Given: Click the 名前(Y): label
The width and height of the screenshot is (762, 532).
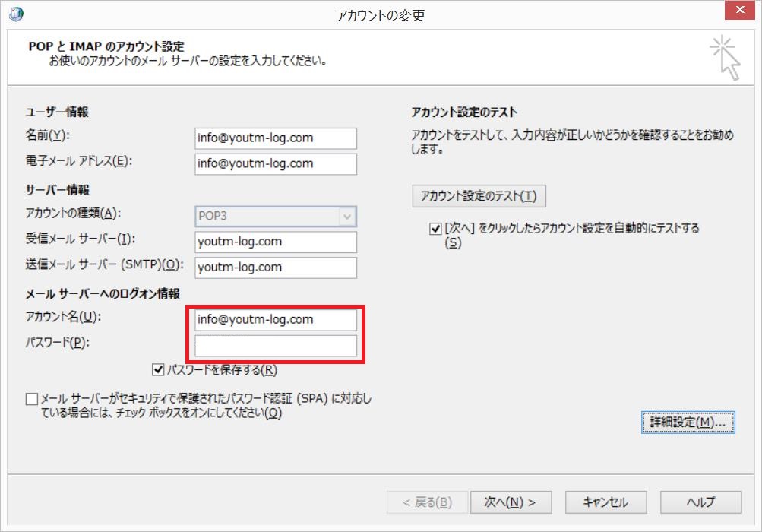Looking at the screenshot, I should pos(48,135).
